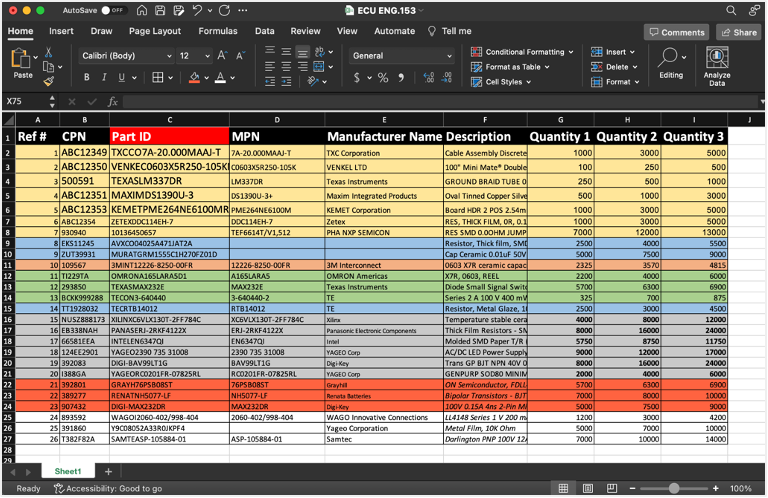Image resolution: width=768 pixels, height=498 pixels.
Task: Open the more options ellipsis in title bar
Action: click(242, 10)
